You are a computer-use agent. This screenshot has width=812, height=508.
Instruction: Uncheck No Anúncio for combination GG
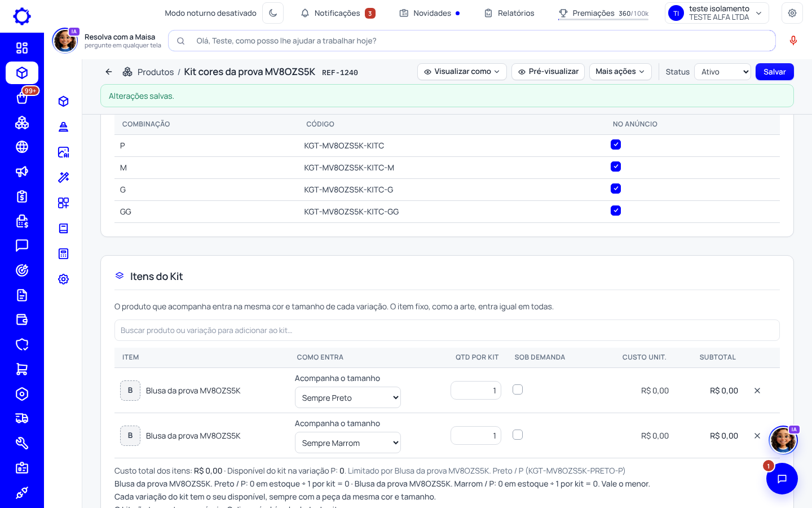click(x=616, y=211)
